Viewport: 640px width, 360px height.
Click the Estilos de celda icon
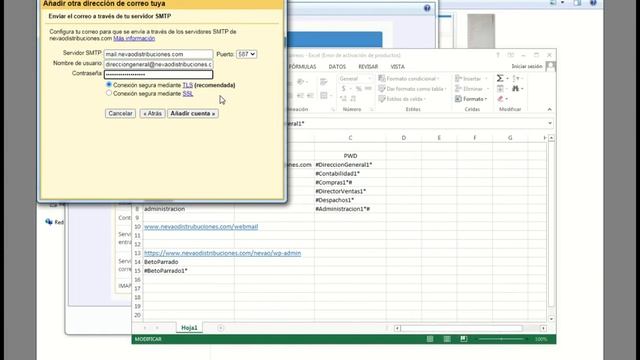click(382, 99)
